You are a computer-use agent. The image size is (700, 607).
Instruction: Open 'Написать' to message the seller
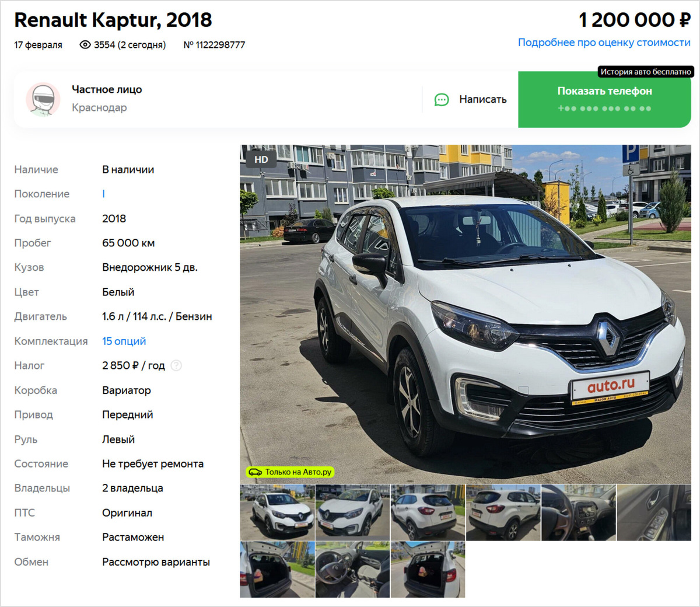[x=471, y=100]
